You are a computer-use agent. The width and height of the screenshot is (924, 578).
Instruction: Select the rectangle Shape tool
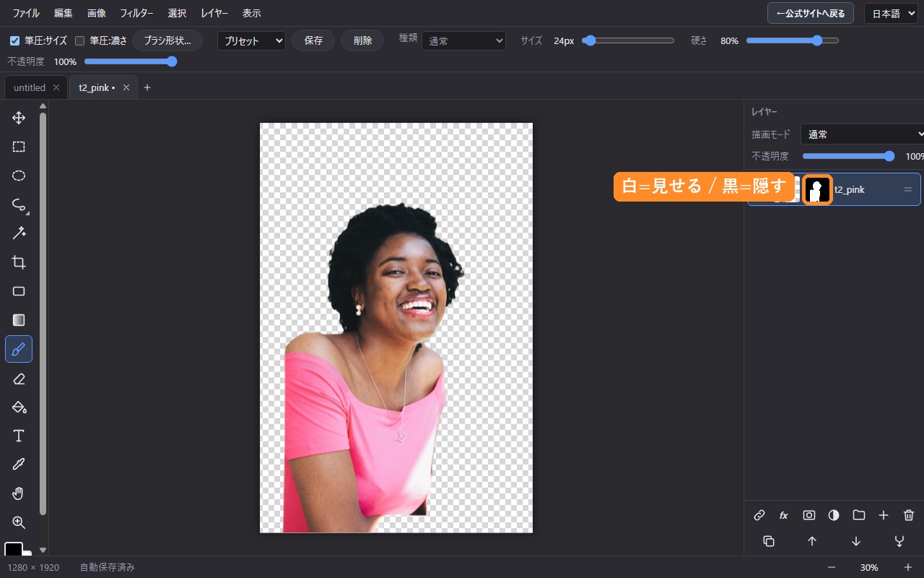(x=19, y=291)
